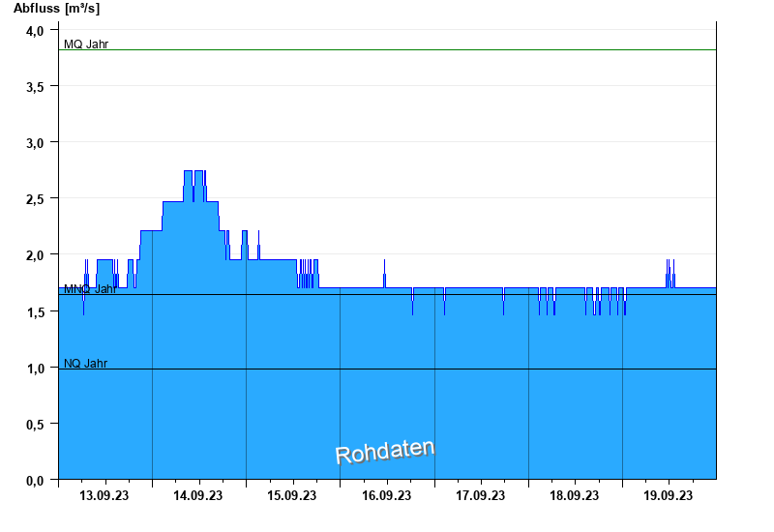Select the 18.09.23 date label
774x532 pixels.
click(575, 496)
